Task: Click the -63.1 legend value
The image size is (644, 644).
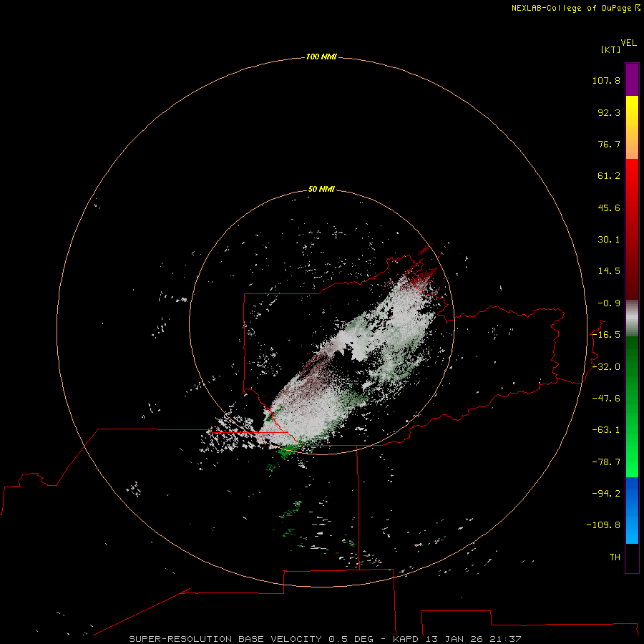Action: [x=606, y=430]
